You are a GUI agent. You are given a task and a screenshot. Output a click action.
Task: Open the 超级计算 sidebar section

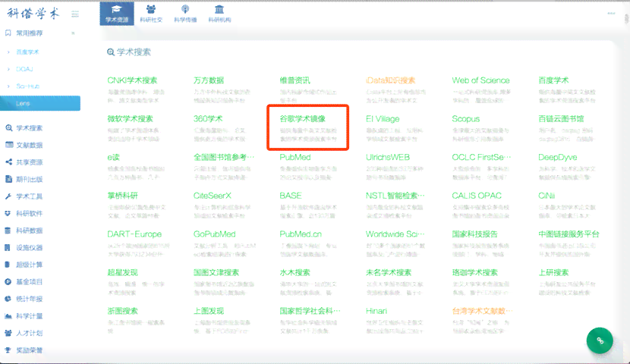tap(24, 265)
